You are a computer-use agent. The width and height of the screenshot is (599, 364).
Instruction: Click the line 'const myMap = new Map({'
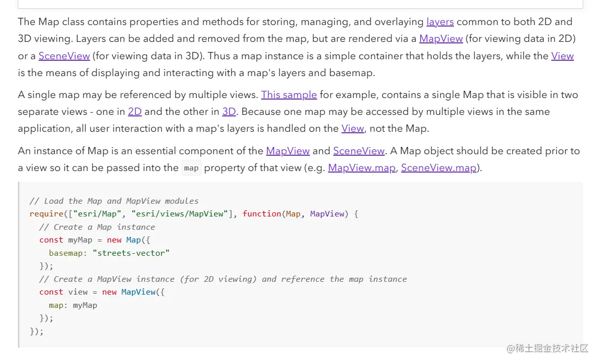(95, 240)
